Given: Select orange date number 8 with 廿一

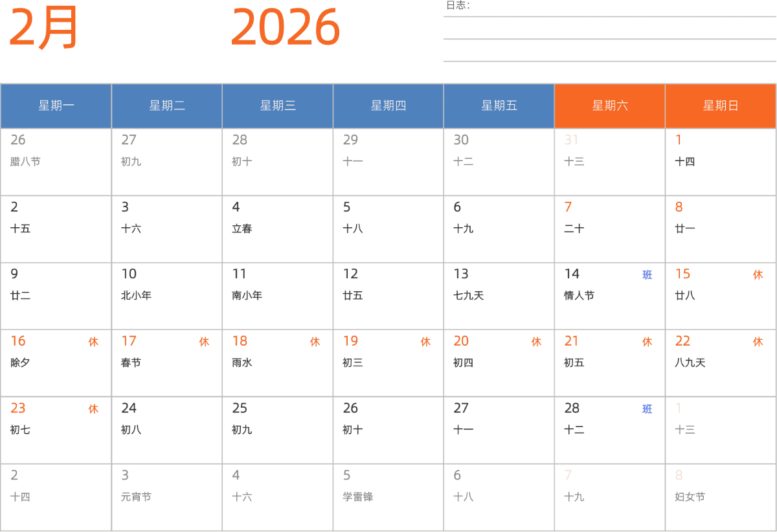Looking at the screenshot, I should (679, 207).
